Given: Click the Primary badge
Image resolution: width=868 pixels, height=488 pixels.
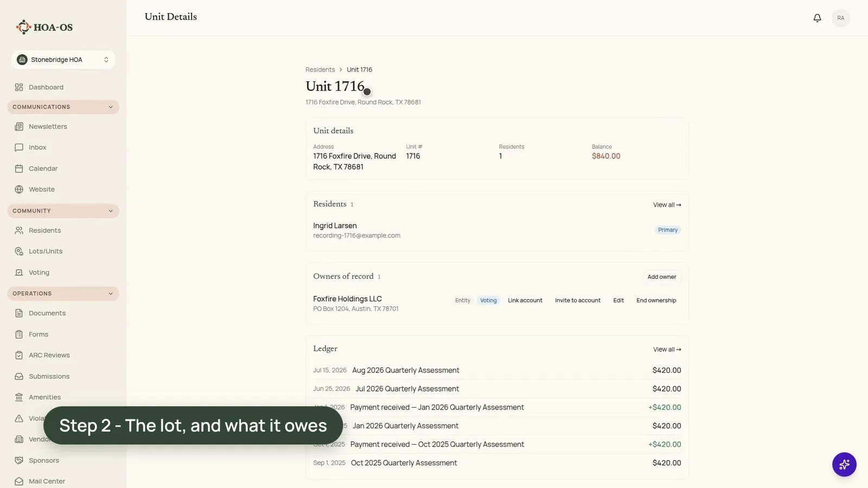Looking at the screenshot, I should point(668,230).
